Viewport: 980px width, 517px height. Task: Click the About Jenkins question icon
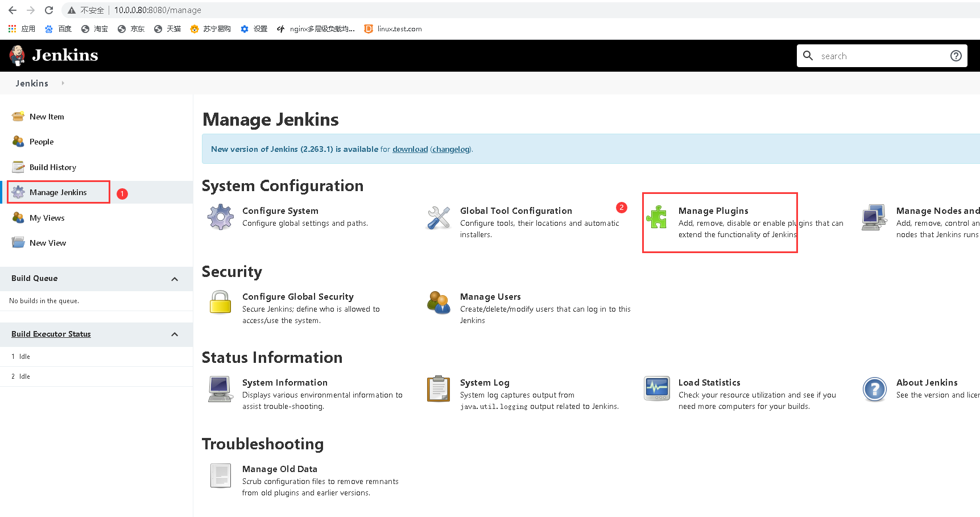pyautogui.click(x=875, y=389)
